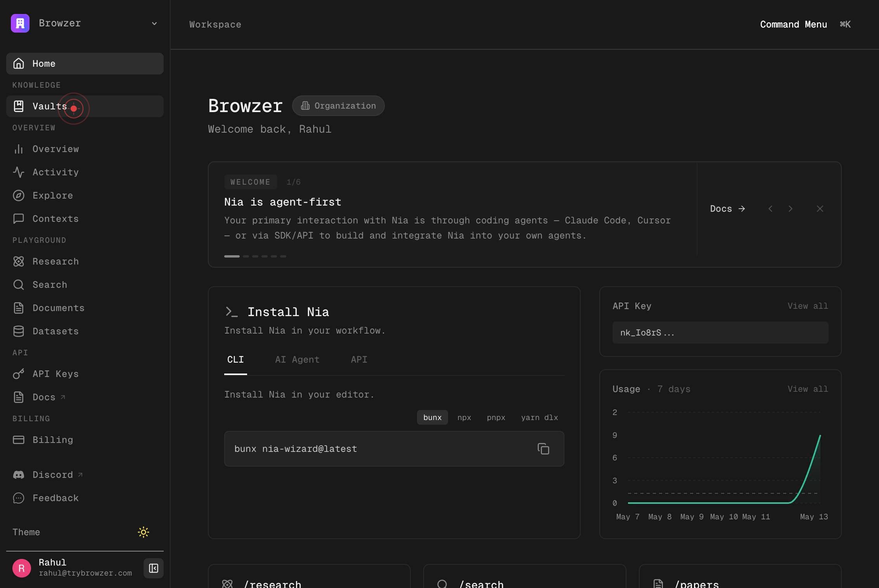Select the yarn dlx package runner
The image size is (879, 588).
coord(540,417)
